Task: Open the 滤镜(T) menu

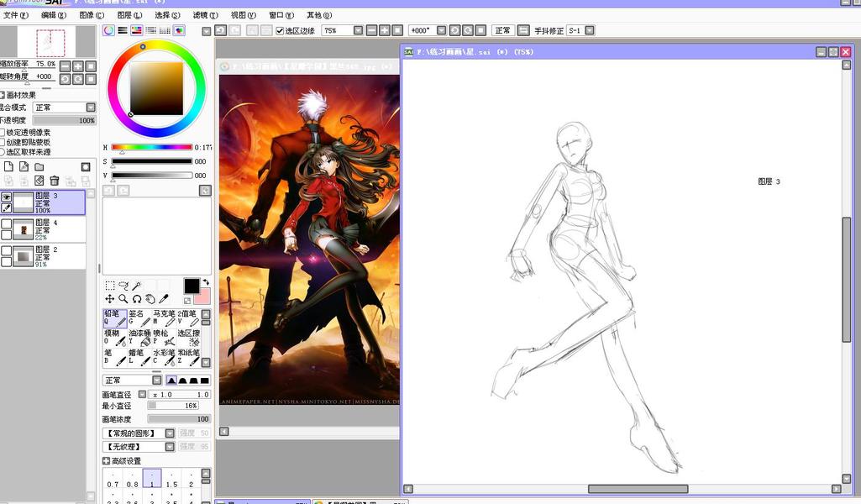Action: (205, 15)
